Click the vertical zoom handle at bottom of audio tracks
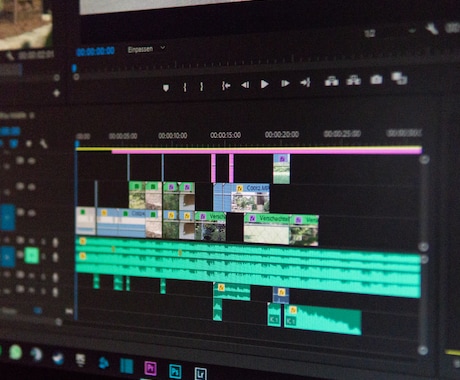This screenshot has width=460, height=380. [423, 350]
